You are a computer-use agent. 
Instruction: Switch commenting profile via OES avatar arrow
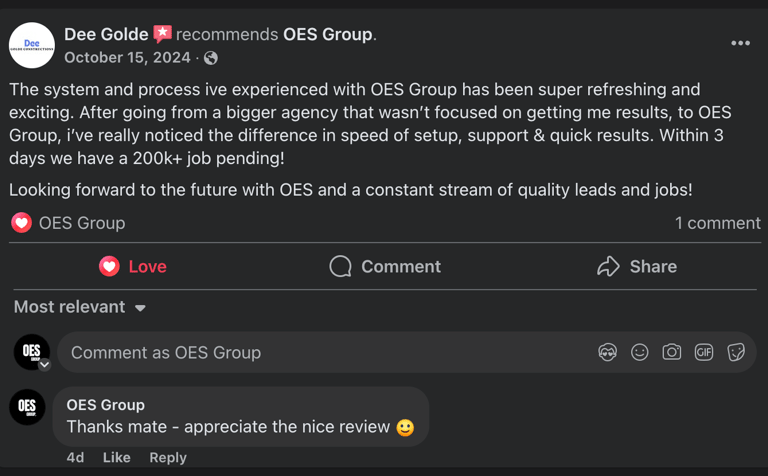click(x=44, y=365)
